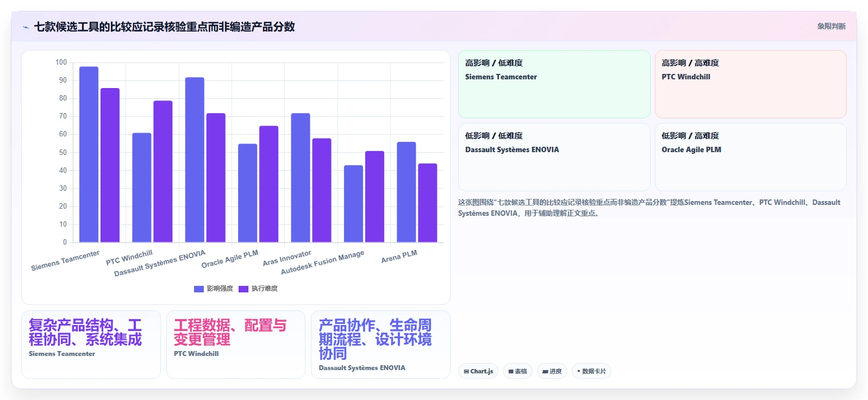The height and width of the screenshot is (400, 868).
Task: Select the Siemens Teamcenter 执行难度 bar
Action: click(110, 165)
